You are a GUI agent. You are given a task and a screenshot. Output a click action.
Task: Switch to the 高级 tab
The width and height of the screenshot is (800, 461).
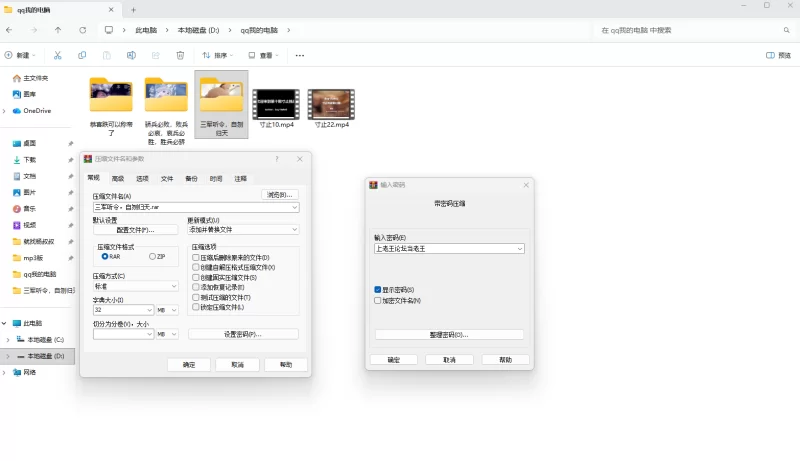coord(118,178)
